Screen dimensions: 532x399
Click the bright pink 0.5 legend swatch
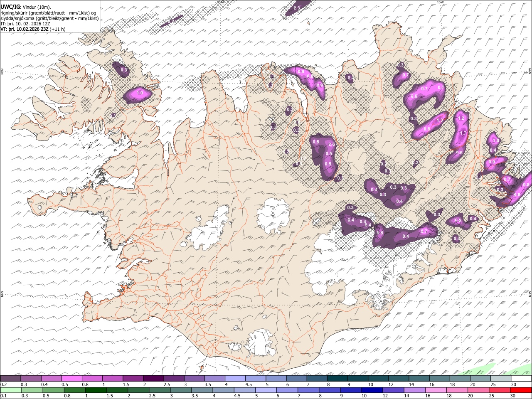click(71, 379)
